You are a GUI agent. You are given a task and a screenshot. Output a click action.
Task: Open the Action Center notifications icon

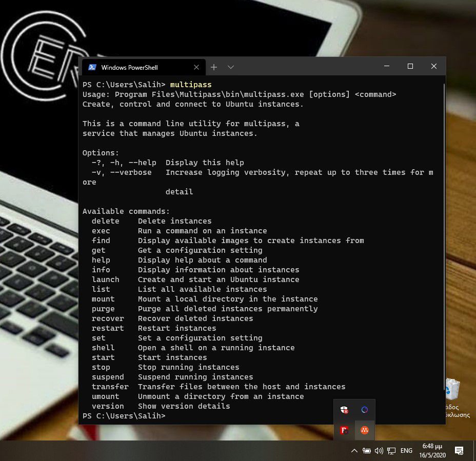459,451
